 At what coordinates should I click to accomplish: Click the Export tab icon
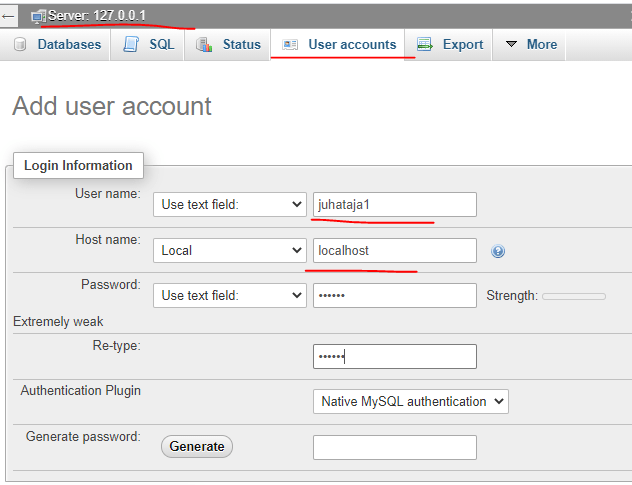(x=425, y=45)
